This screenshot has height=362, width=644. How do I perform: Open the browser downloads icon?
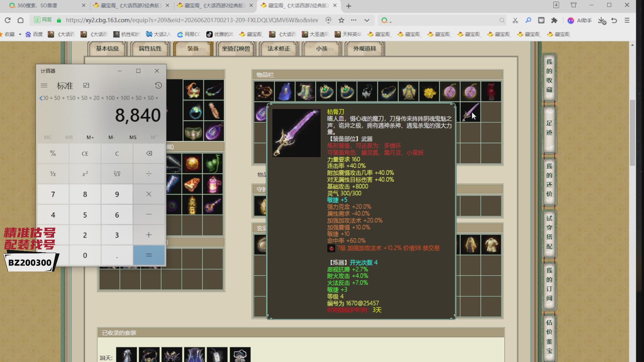pos(601,20)
